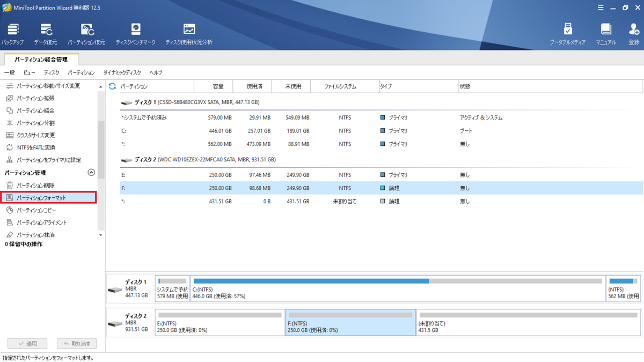Image resolution: width=644 pixels, height=362 pixels.
Task: Select パーティションアライメント align option
Action: 37,223
